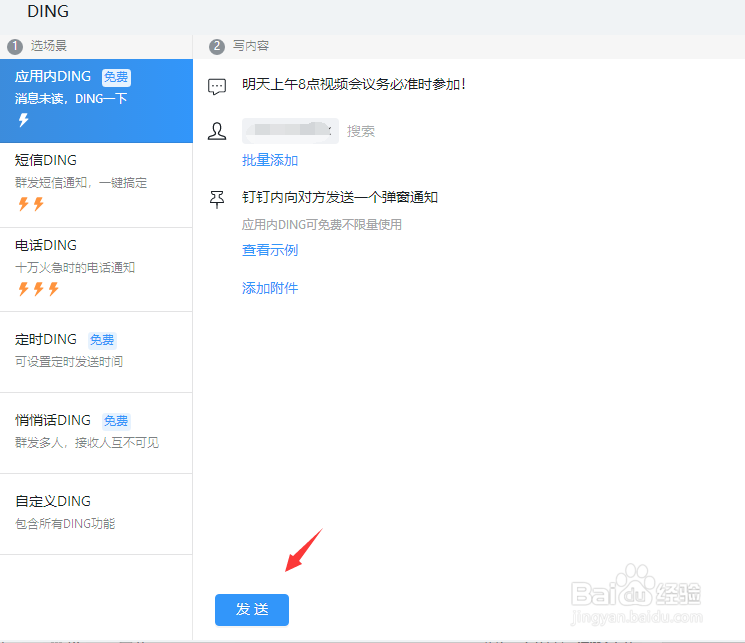
Task: Click the text 消息未读，DING一下
Action: (71, 98)
